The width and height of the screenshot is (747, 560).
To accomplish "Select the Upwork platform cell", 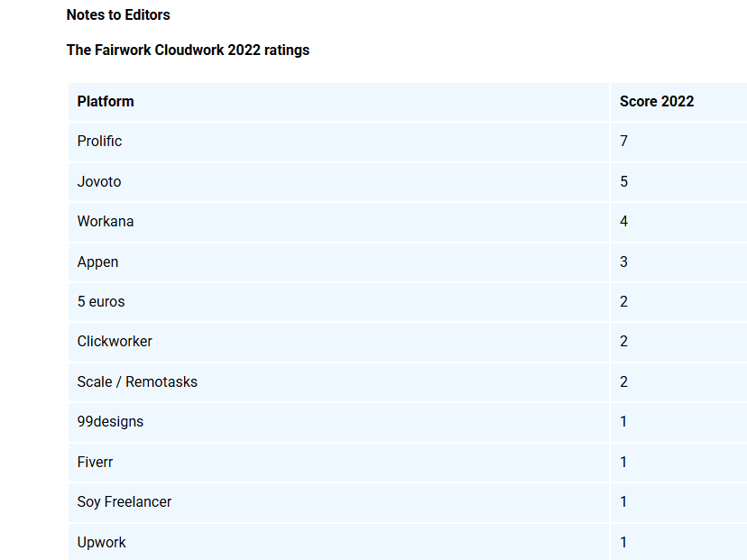I will pos(101,542).
